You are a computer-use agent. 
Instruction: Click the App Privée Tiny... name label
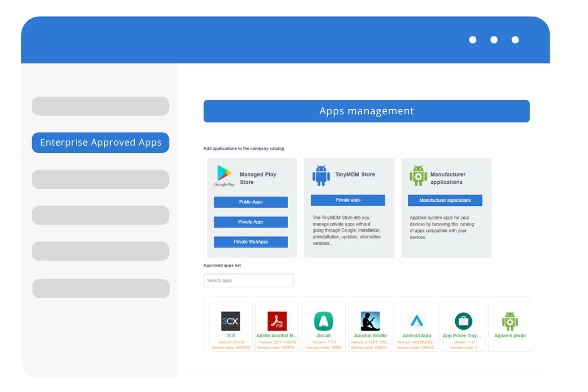tap(462, 336)
